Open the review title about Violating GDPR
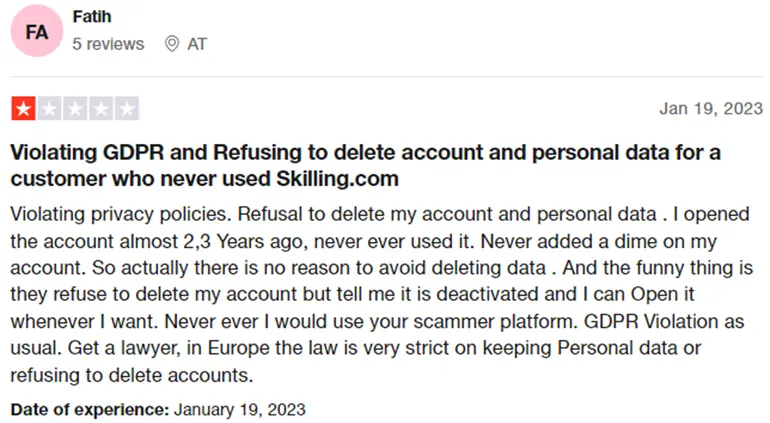This screenshot has height=423, width=770. [x=365, y=166]
